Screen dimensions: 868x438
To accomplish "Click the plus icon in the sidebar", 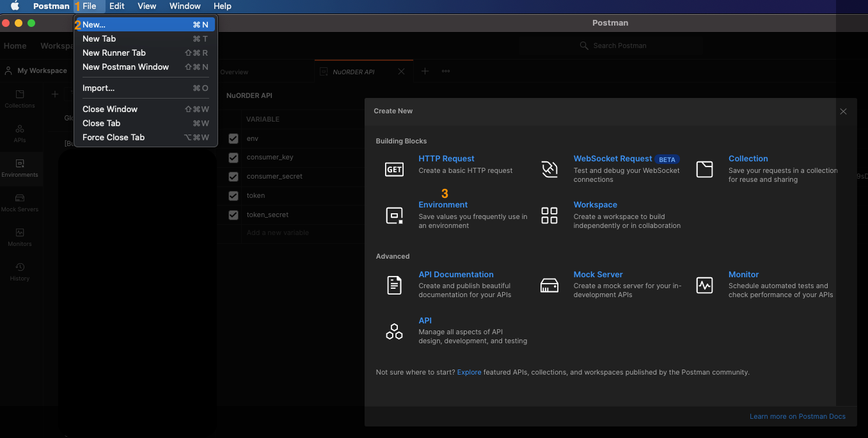I will coord(55,94).
